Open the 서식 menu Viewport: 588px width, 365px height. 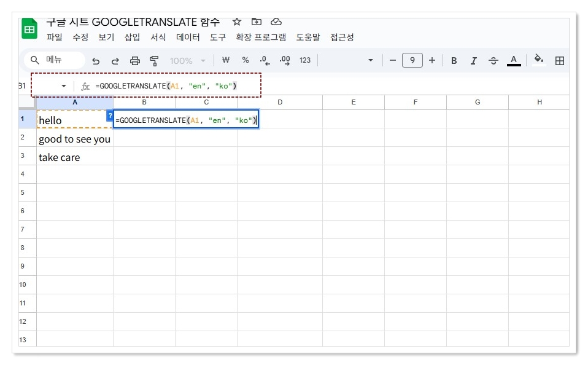point(158,37)
